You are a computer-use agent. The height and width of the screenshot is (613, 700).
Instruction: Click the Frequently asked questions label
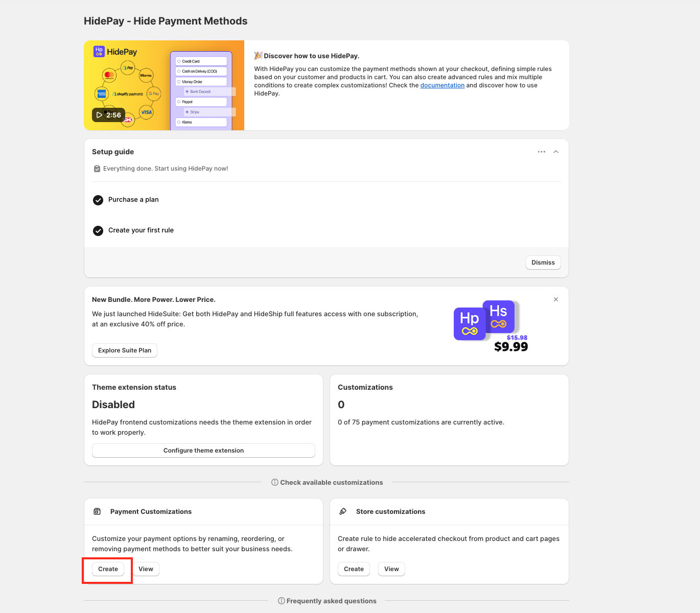point(332,601)
